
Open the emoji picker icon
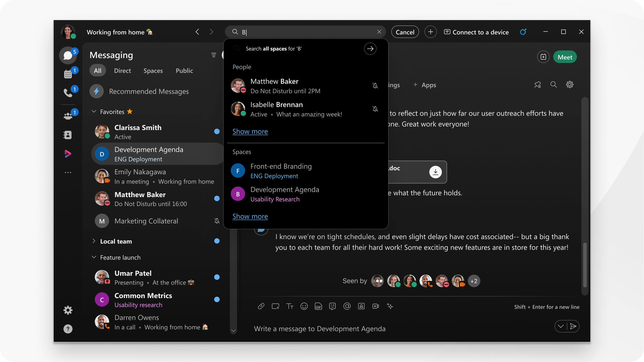click(304, 306)
